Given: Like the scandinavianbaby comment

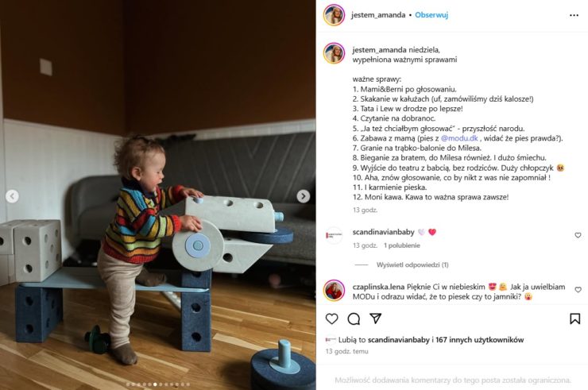Looking at the screenshot, I should coord(578,235).
